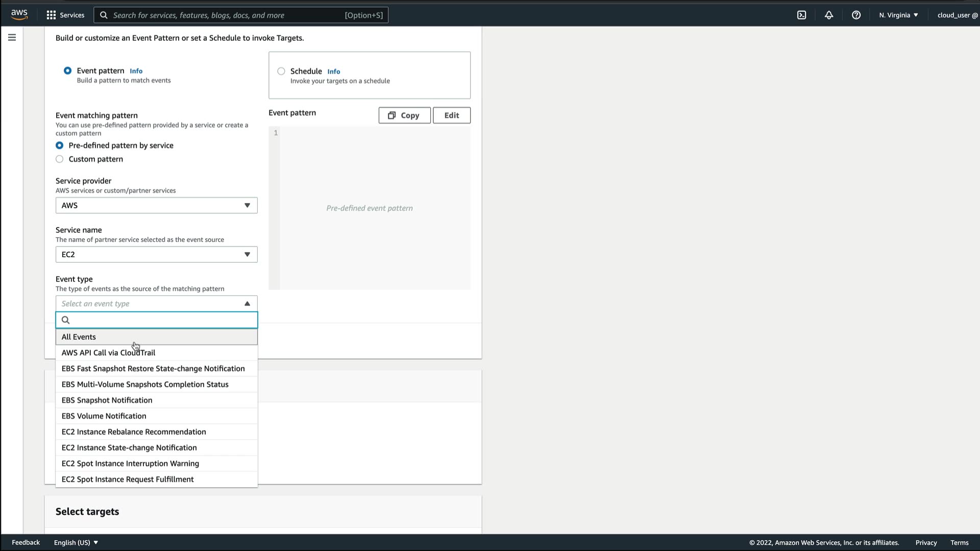The image size is (980, 551).
Task: Open the notifications bell
Action: tap(828, 15)
